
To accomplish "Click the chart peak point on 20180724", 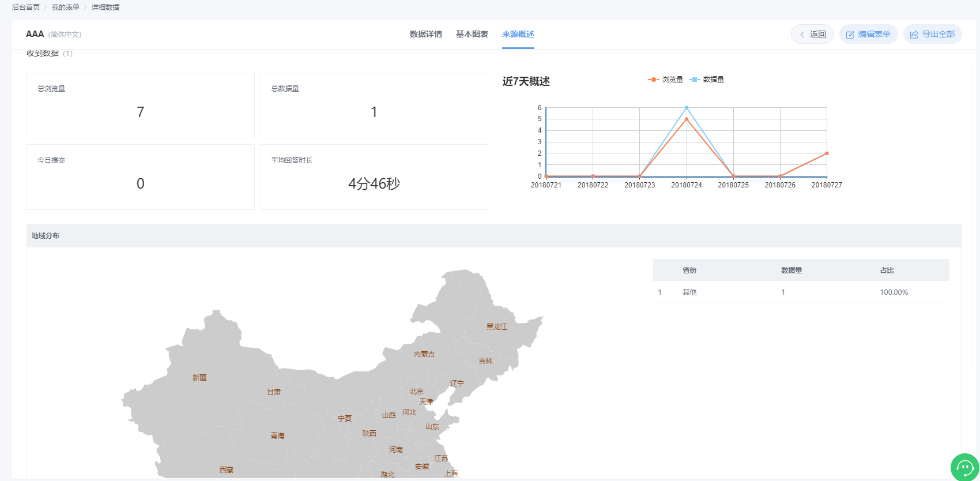I will coord(686,108).
